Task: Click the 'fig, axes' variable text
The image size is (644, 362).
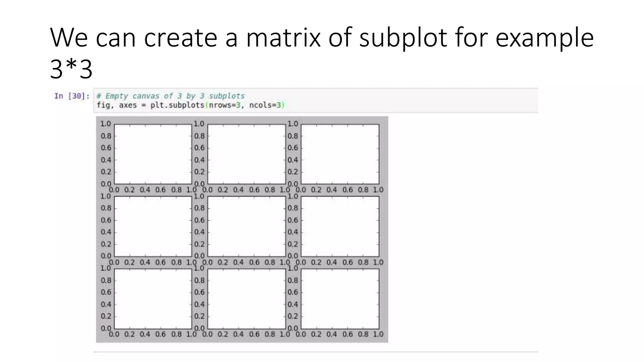Action: [x=116, y=105]
